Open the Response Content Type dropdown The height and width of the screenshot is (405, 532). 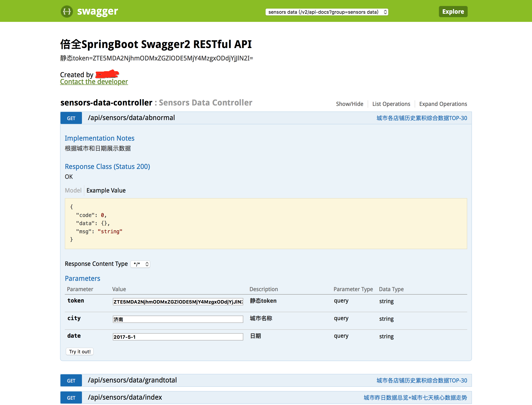[x=140, y=264]
